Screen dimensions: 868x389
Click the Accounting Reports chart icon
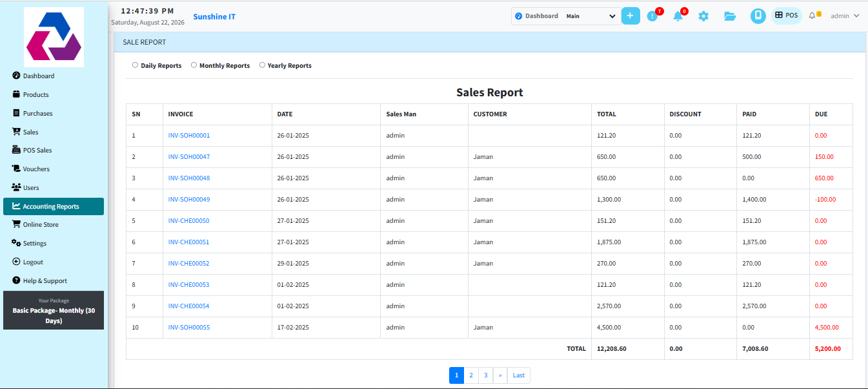pyautogui.click(x=17, y=206)
